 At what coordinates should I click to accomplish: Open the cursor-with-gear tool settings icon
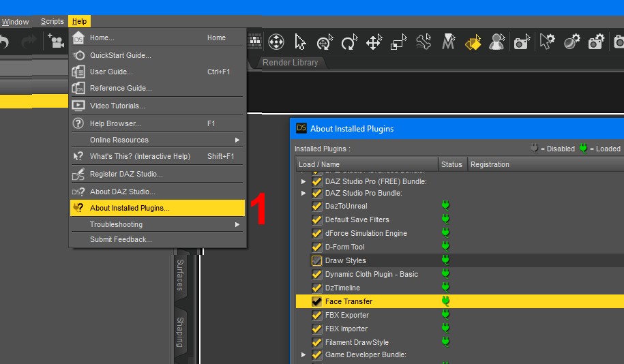coord(547,42)
